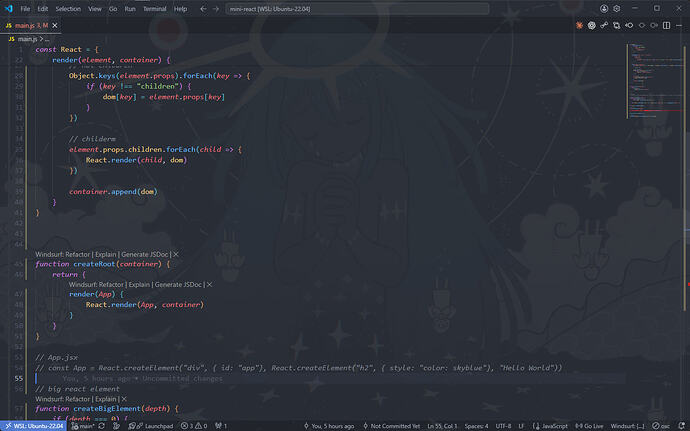The height and width of the screenshot is (431, 690).
Task: Click the sticky scroll line 'render(element, container) {'
Action: click(x=111, y=60)
